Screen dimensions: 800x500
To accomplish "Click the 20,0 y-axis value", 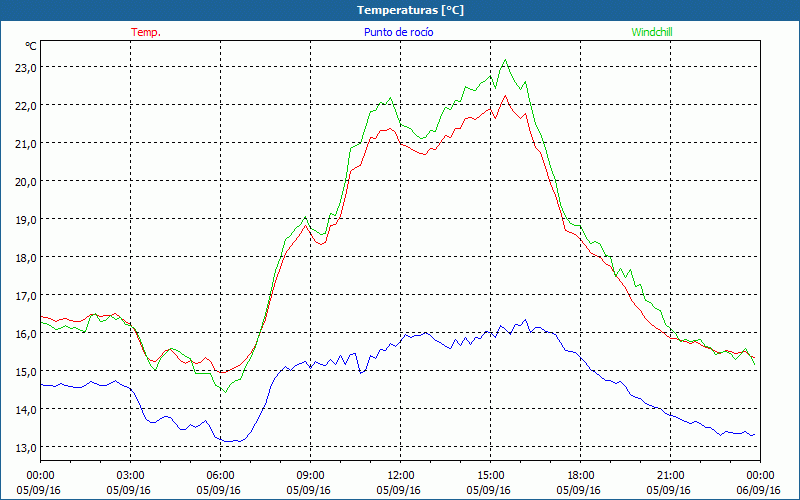I will click(x=26, y=182).
